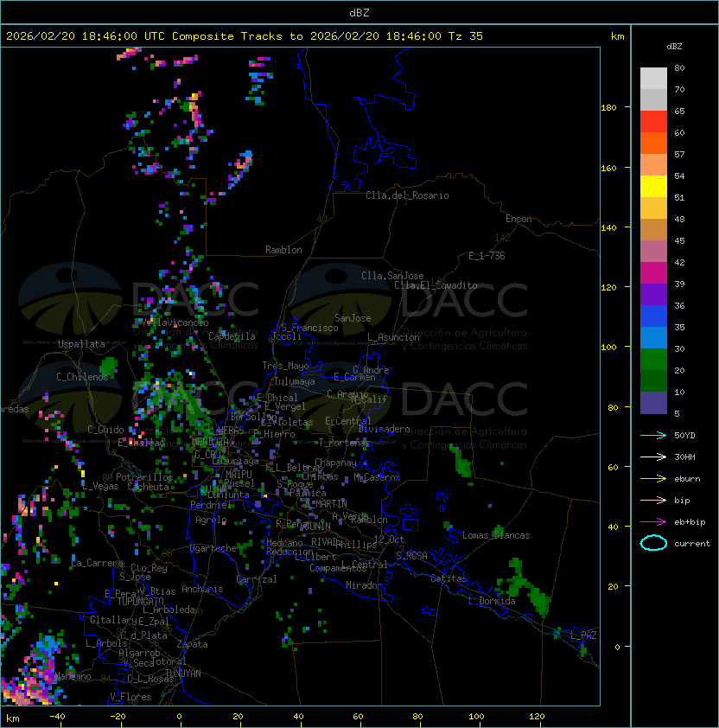
Task: Click the 5 label in the dBZ legend
Action: [677, 413]
